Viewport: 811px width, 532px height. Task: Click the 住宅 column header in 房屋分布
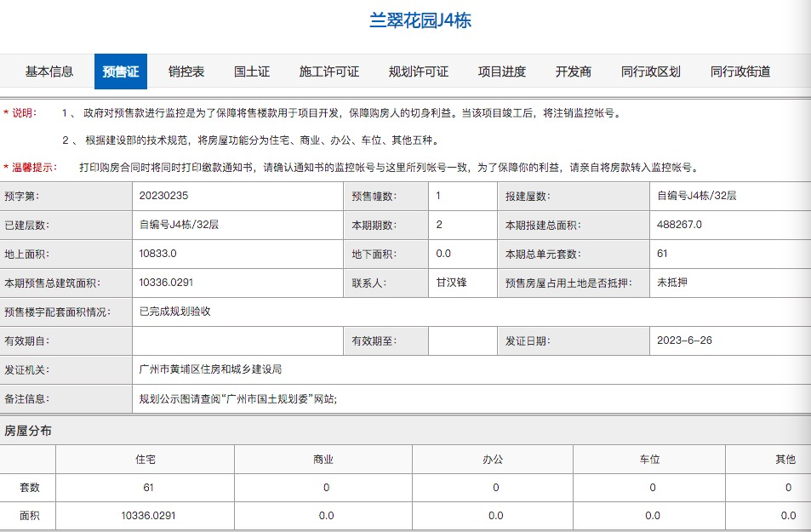point(149,458)
